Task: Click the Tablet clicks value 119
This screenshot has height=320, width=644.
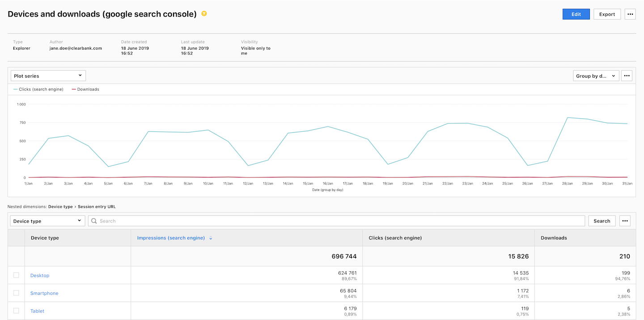Action: 525,308
